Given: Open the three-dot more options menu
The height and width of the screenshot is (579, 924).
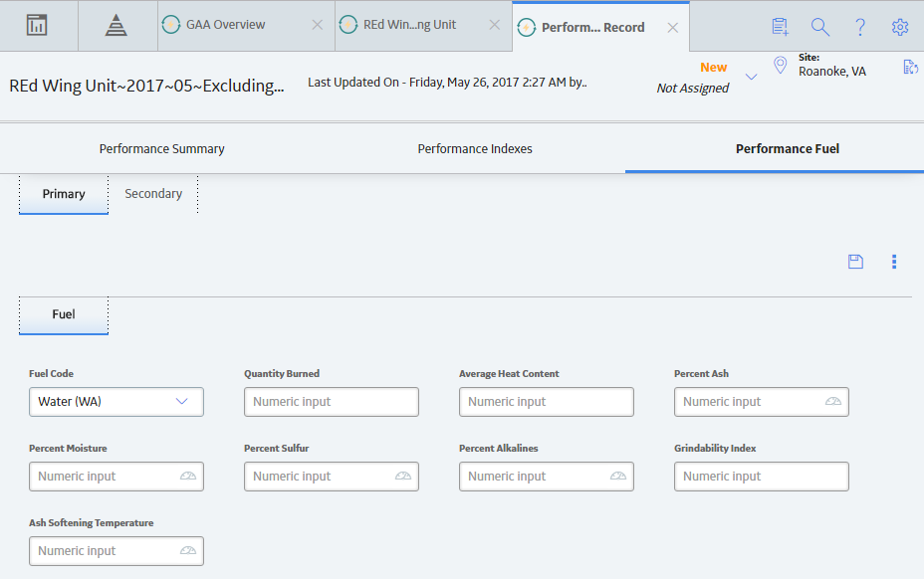Looking at the screenshot, I should point(894,262).
